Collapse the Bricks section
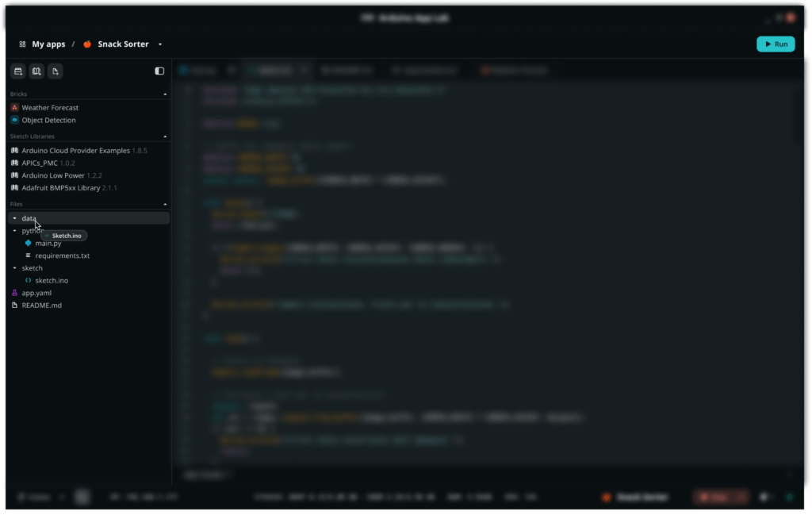Image resolution: width=812 pixels, height=515 pixels. pos(165,94)
